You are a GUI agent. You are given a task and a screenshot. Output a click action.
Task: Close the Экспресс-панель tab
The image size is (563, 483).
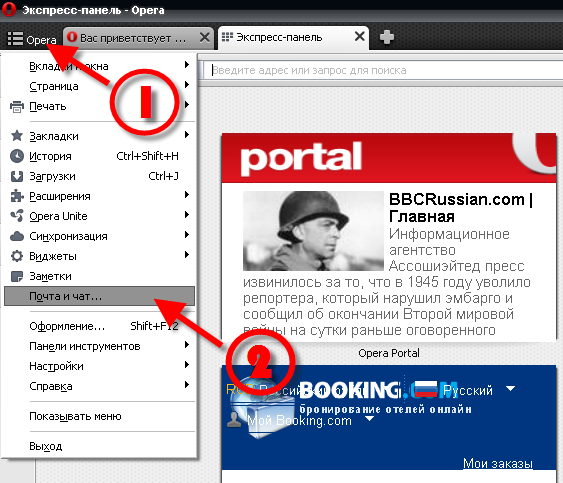click(x=359, y=36)
